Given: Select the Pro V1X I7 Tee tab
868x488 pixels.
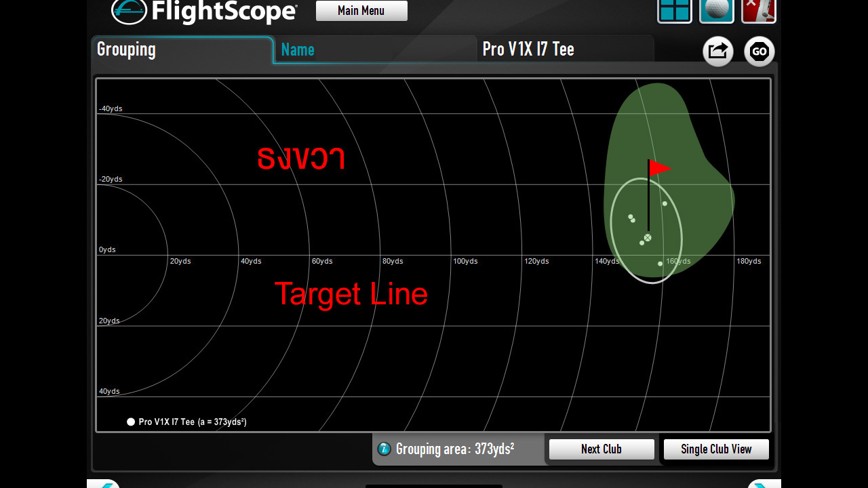Looking at the screenshot, I should pyautogui.click(x=566, y=49).
